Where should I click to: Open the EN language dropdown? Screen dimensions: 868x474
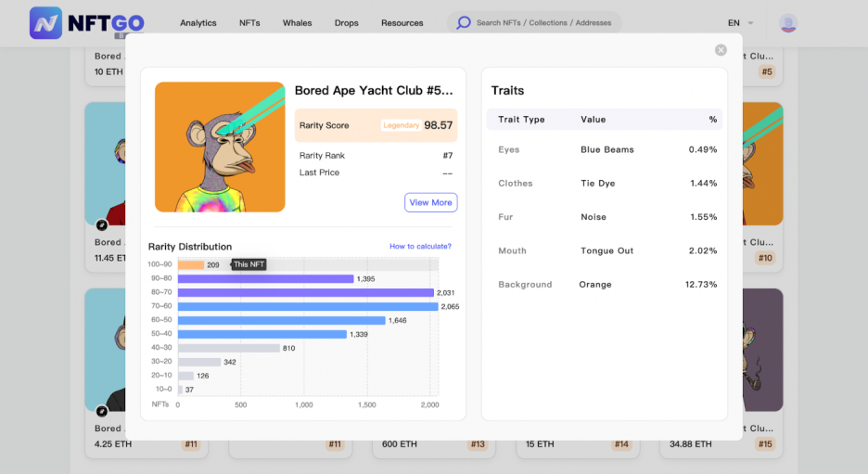pos(740,22)
